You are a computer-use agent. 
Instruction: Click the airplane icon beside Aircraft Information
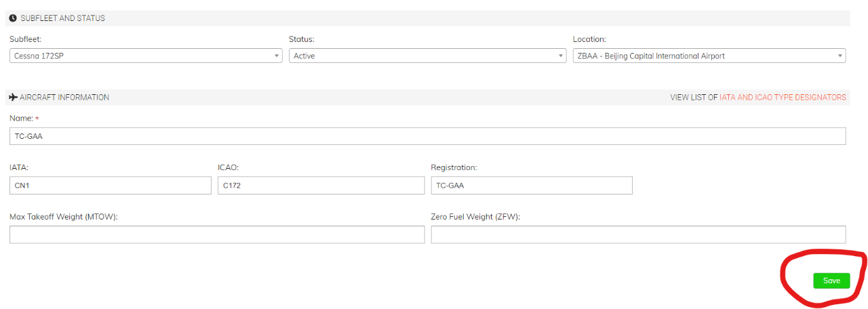point(13,98)
